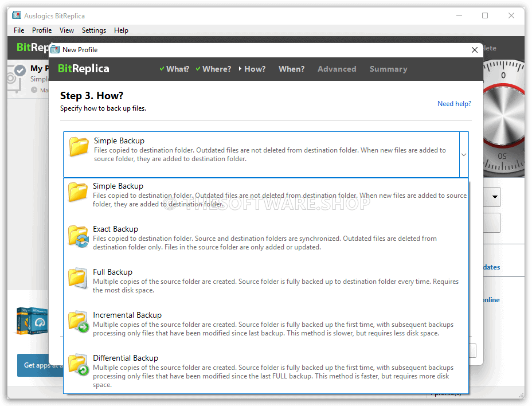Image resolution: width=532 pixels, height=406 pixels.
Task: Minimize the Auslogics BitReplica window
Action: 459,15
